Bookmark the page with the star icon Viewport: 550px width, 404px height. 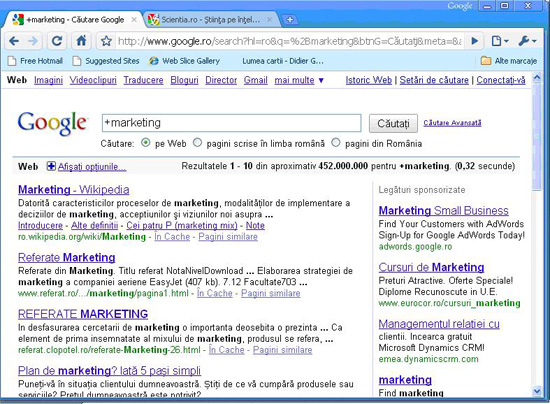[x=106, y=41]
